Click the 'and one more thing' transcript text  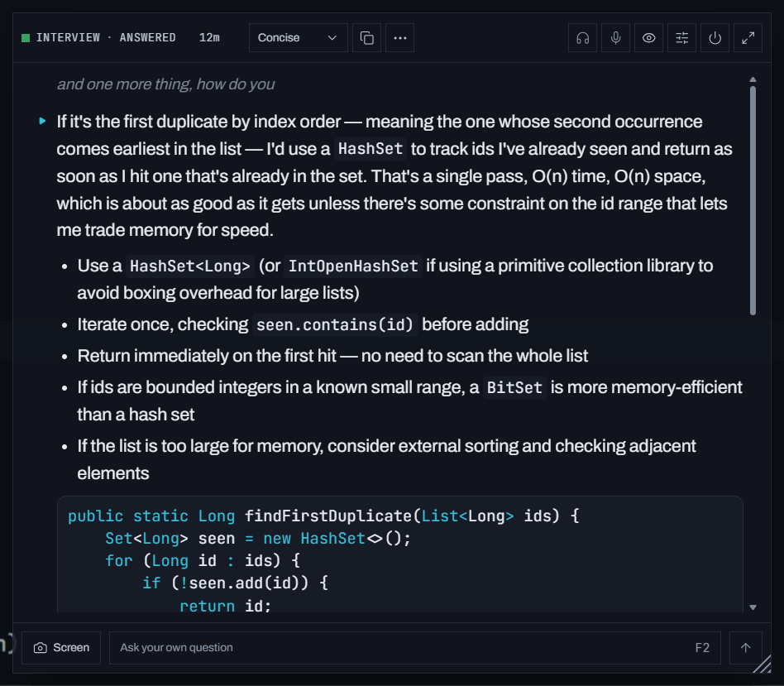point(166,84)
